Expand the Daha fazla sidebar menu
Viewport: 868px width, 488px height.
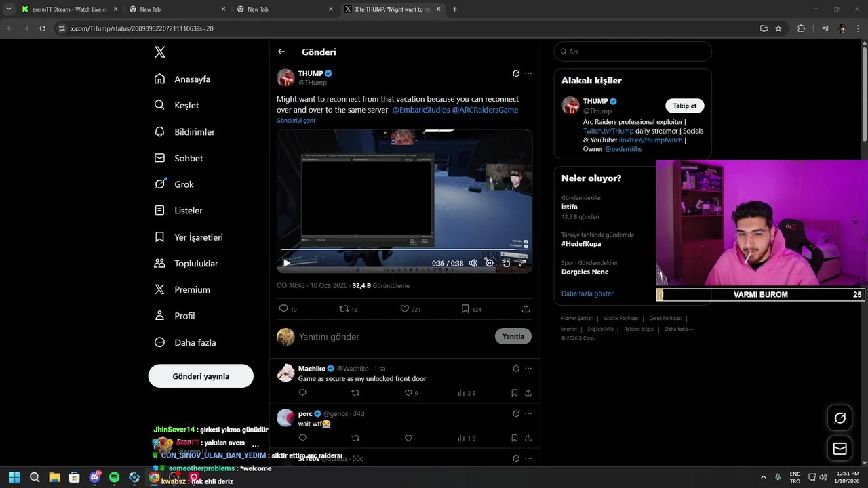click(x=185, y=342)
